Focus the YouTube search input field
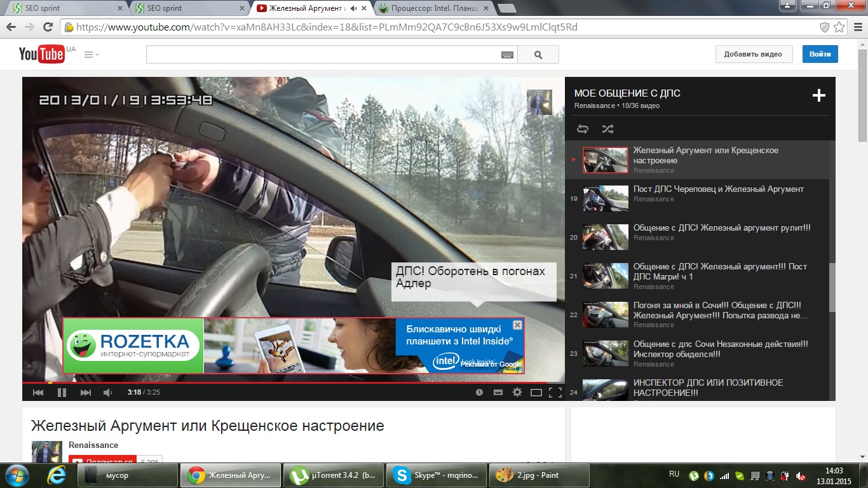The height and width of the screenshot is (488, 868). (323, 55)
